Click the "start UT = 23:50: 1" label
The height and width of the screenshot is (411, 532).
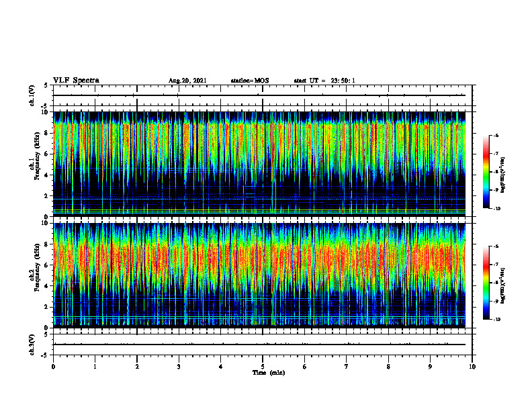click(x=324, y=81)
